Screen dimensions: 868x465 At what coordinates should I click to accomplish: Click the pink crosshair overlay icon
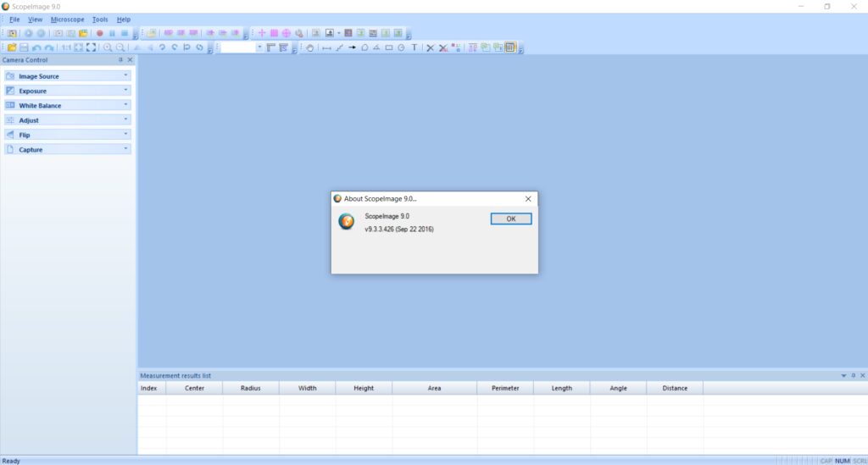pos(262,33)
